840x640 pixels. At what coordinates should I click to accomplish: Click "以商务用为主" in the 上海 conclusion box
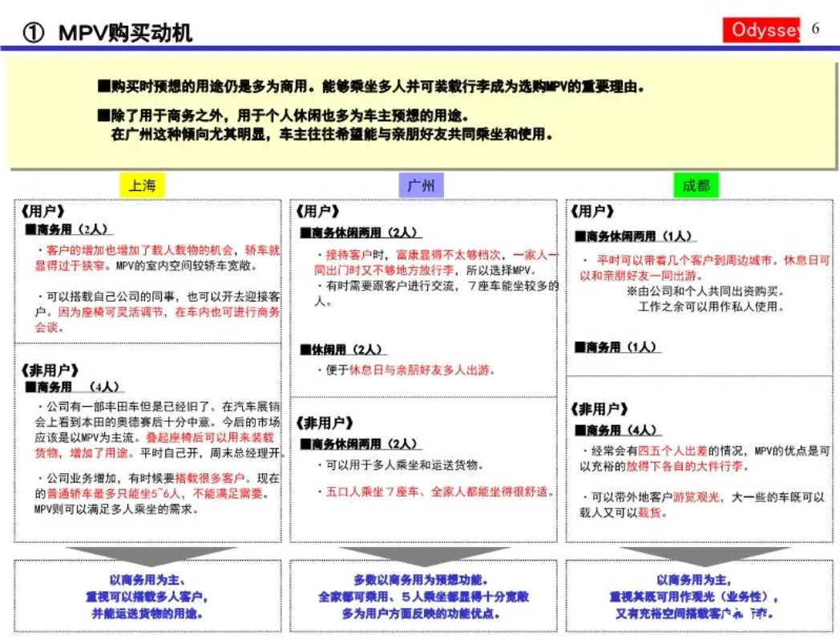[147, 580]
